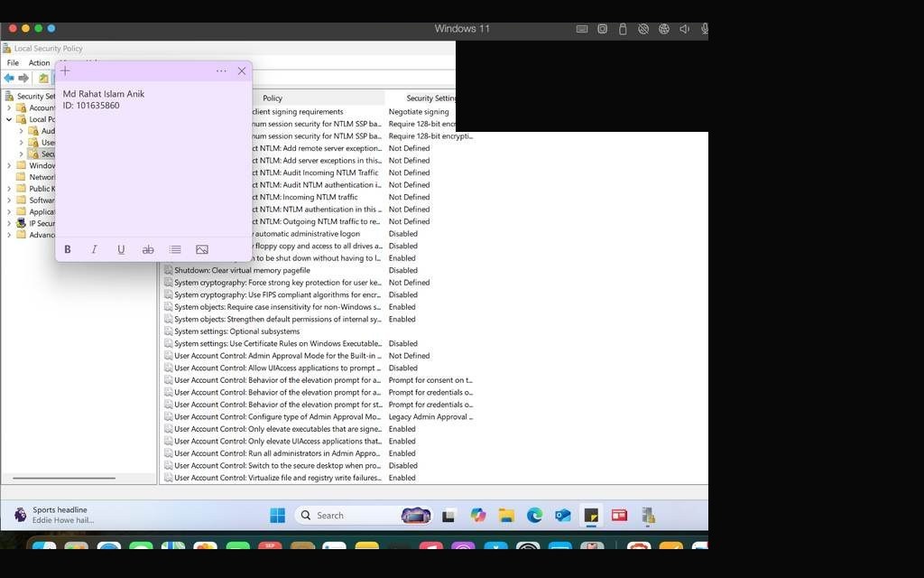The image size is (924, 578).
Task: Click the Forward arrow in toolbar
Action: [23, 78]
